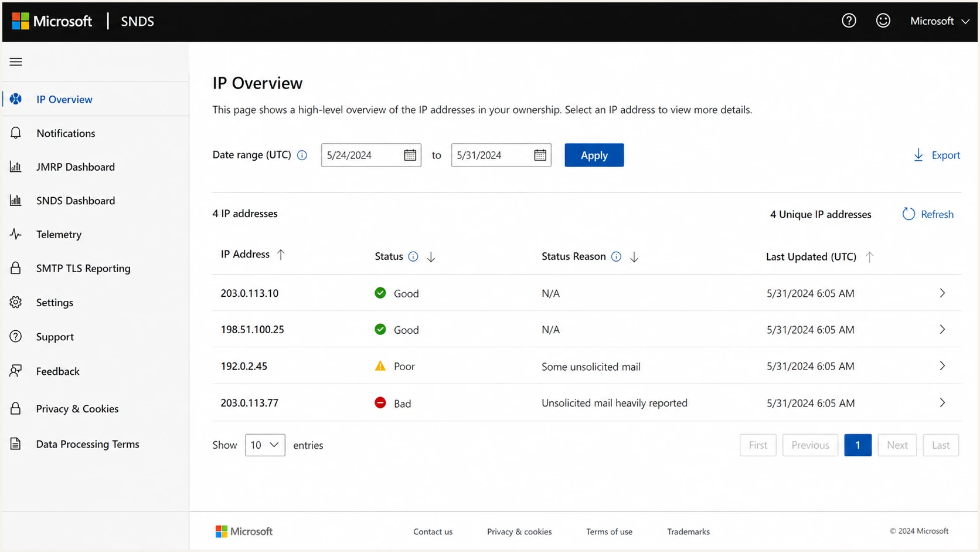Click Trademarks footer link
980x552 pixels.
[x=688, y=531]
